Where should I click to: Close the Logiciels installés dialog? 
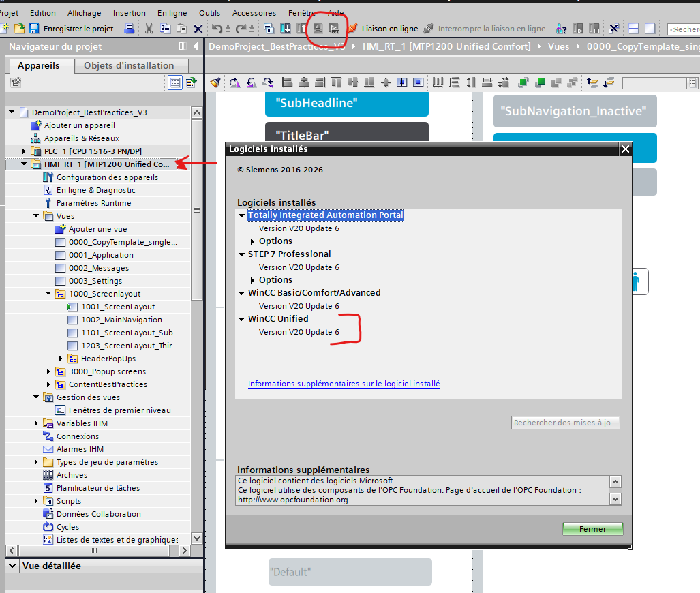click(x=625, y=149)
